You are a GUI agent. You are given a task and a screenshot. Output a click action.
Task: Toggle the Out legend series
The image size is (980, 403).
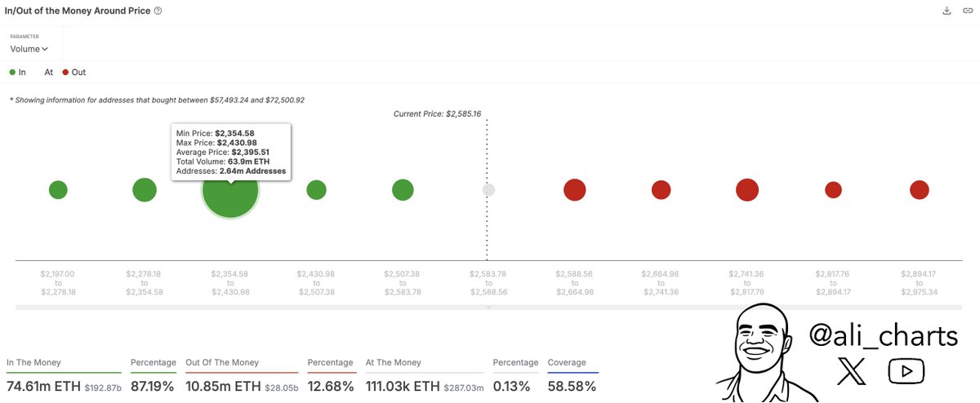click(x=73, y=73)
